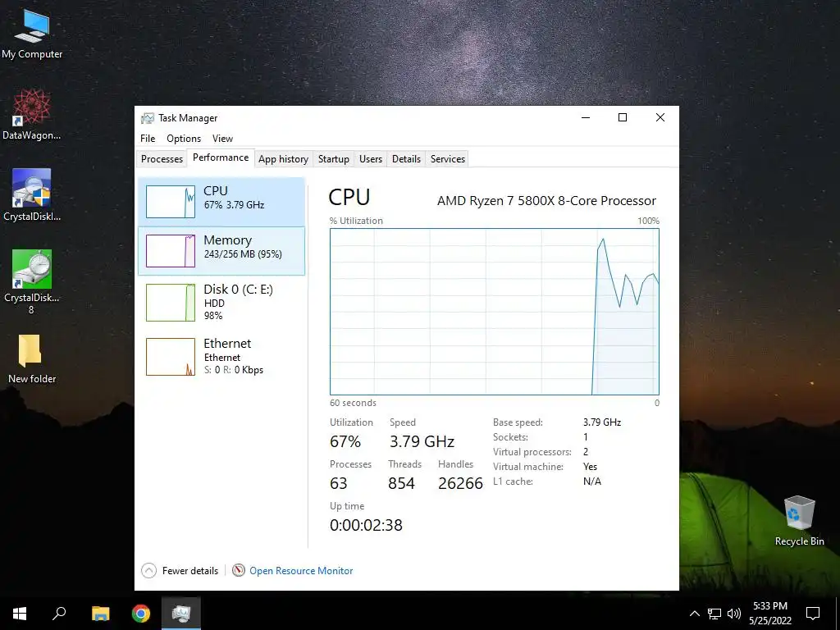The height and width of the screenshot is (630, 840).
Task: Switch to the Processes tab
Action: click(162, 158)
